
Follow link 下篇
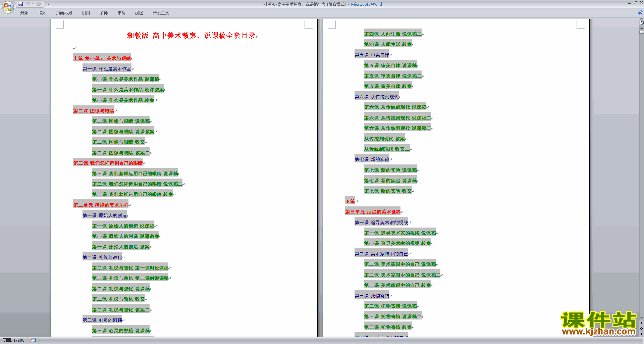tap(350, 201)
